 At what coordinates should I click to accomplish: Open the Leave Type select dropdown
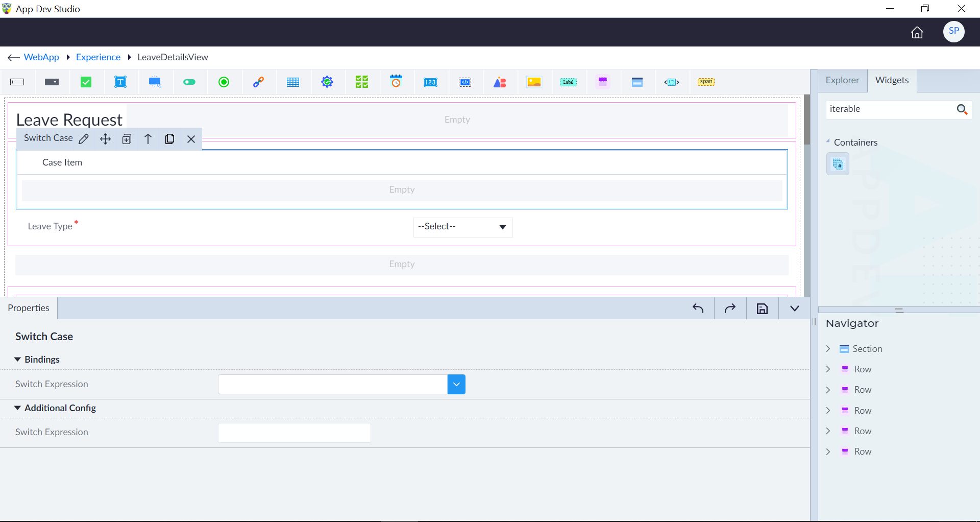pos(463,227)
